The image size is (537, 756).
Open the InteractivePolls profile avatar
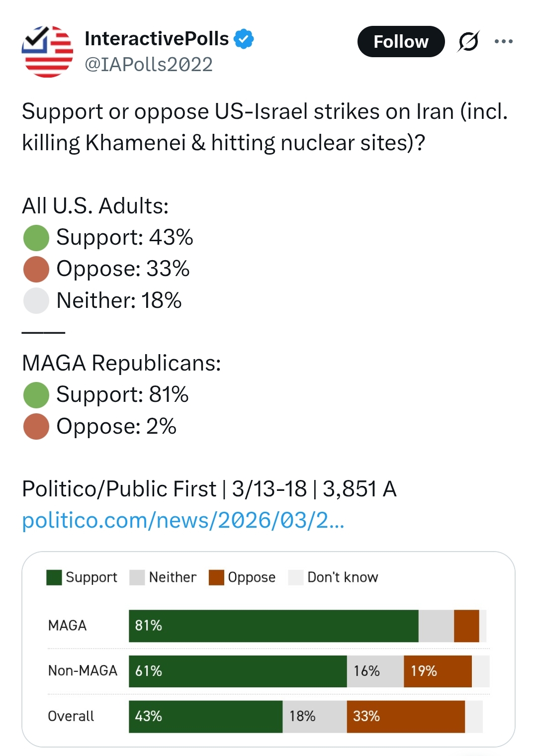(47, 52)
